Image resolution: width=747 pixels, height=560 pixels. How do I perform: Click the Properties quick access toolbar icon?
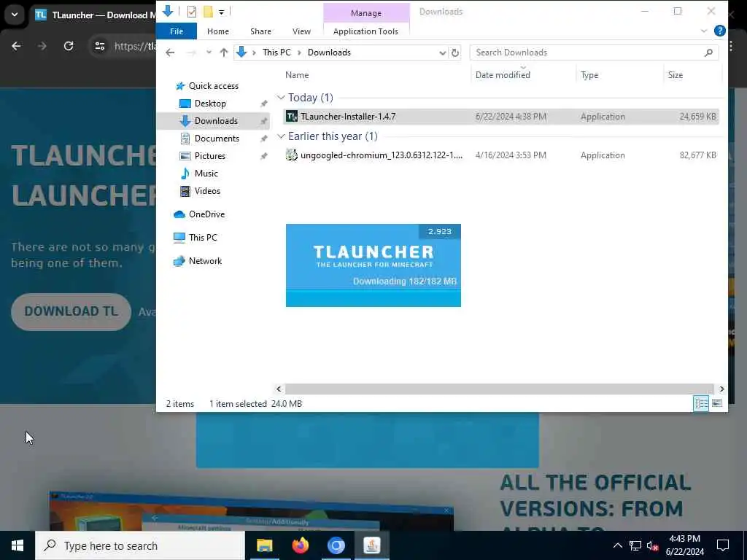click(x=192, y=12)
